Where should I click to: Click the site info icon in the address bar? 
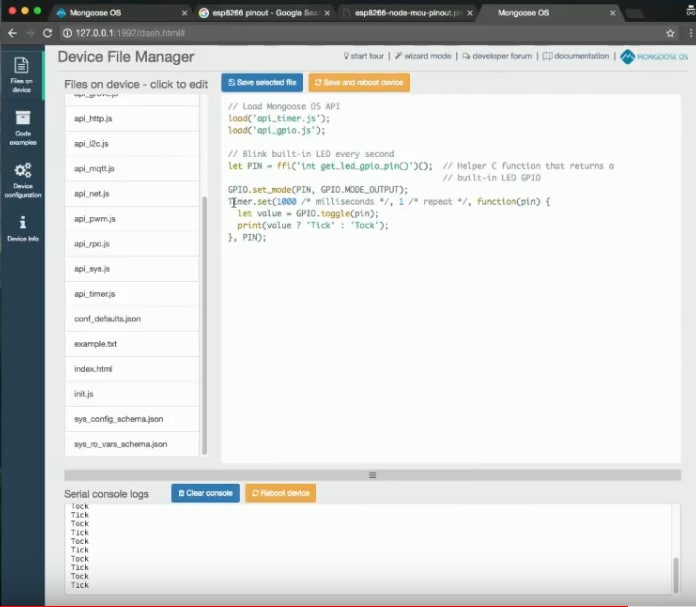pyautogui.click(x=67, y=33)
